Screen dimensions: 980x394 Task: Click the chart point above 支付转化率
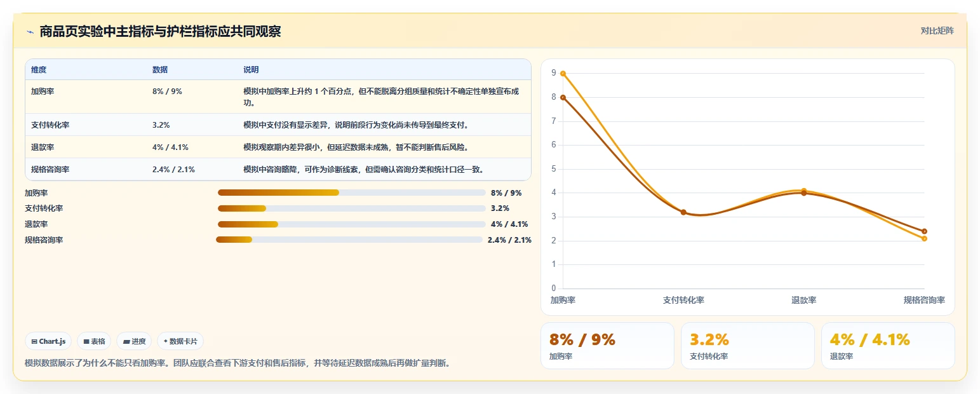(x=683, y=212)
